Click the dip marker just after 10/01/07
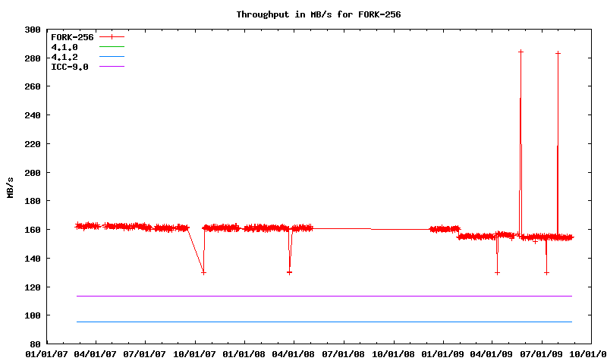 pyautogui.click(x=203, y=272)
